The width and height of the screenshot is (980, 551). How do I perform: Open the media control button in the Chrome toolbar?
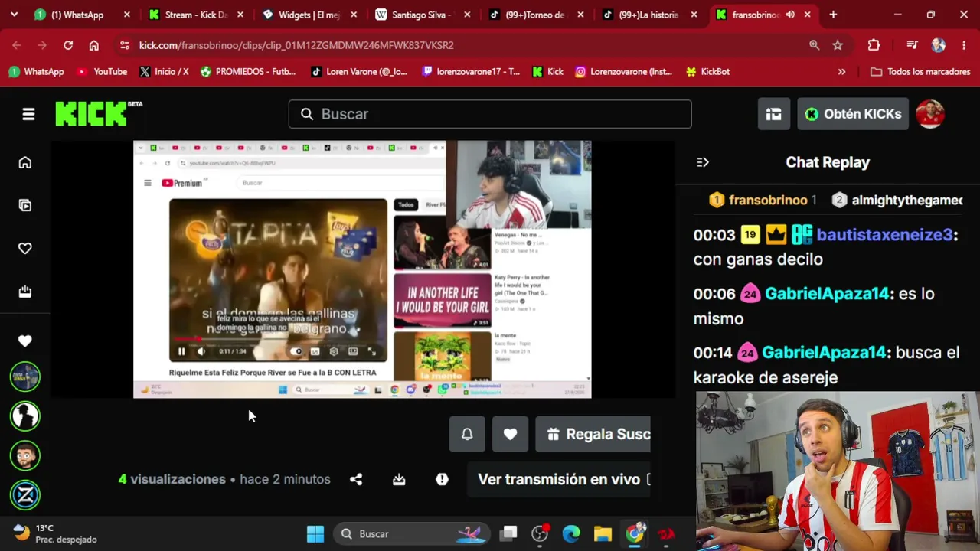[912, 45]
